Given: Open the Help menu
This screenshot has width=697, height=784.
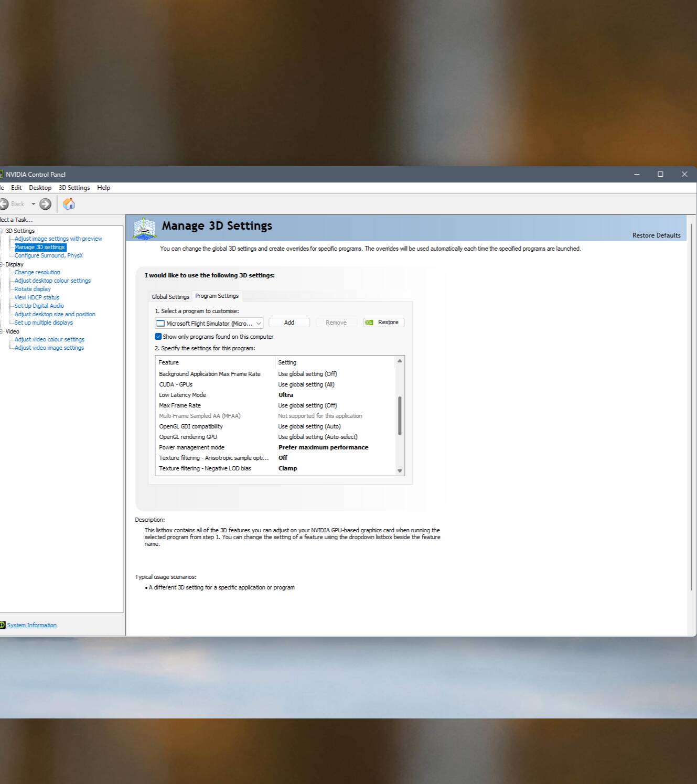Looking at the screenshot, I should coord(104,188).
